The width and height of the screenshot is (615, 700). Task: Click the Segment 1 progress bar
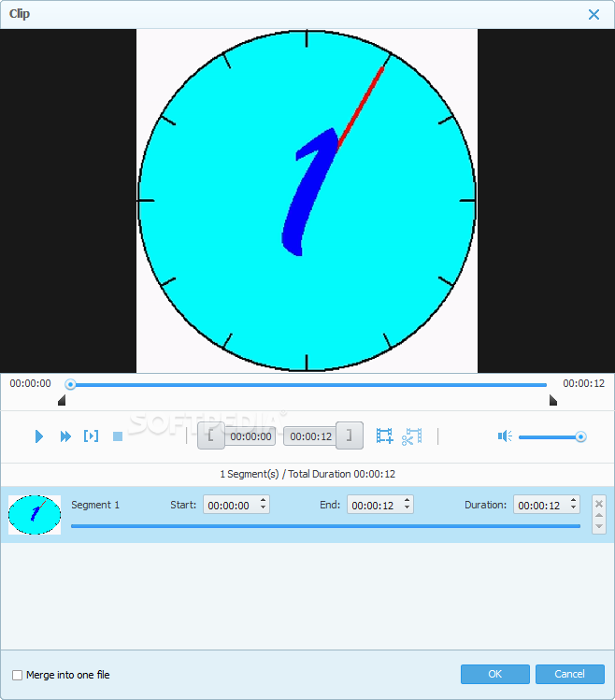tap(325, 526)
